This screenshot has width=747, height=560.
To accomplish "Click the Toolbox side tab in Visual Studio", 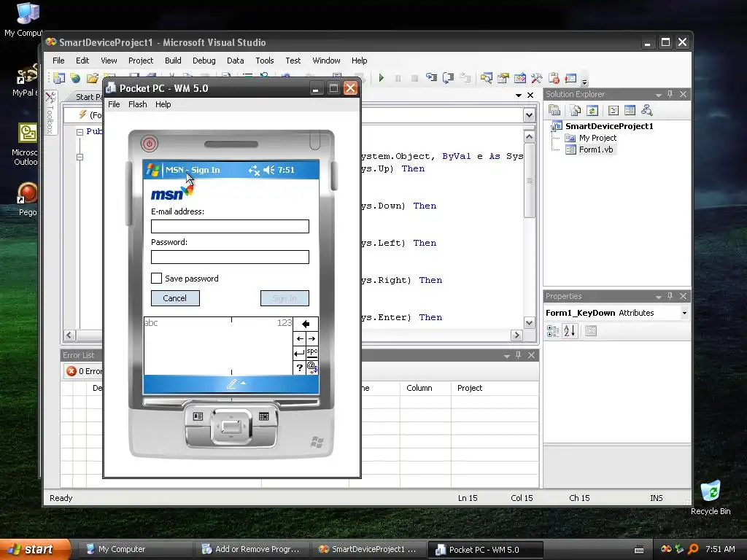I will (50, 112).
